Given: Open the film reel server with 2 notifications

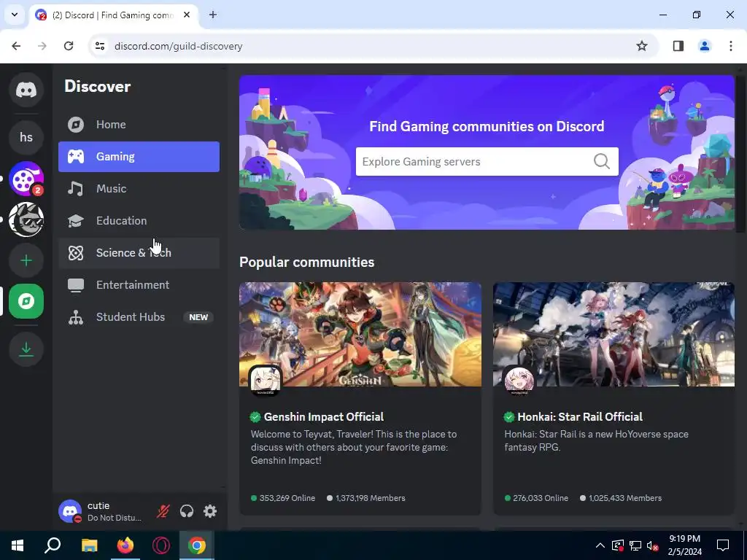Looking at the screenshot, I should tap(26, 179).
